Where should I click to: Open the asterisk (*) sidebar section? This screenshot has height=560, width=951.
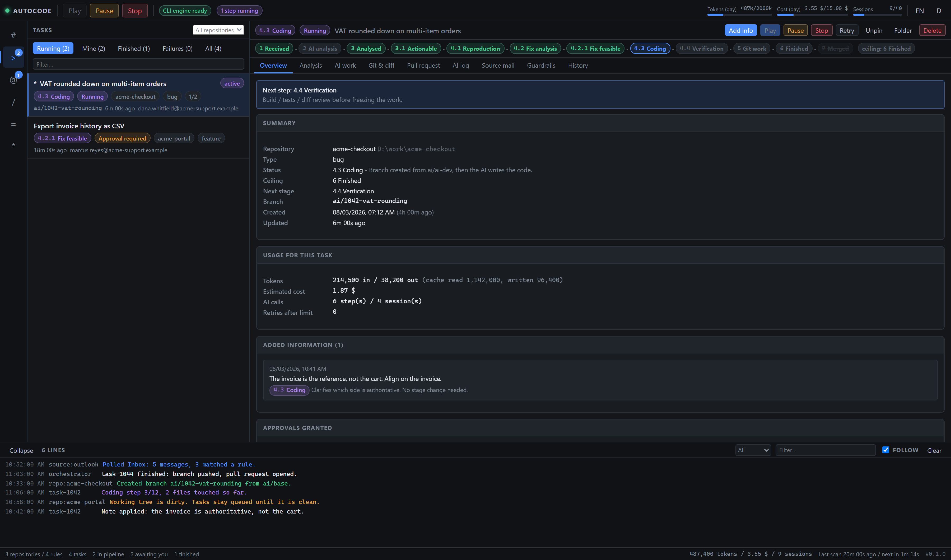[x=13, y=145]
